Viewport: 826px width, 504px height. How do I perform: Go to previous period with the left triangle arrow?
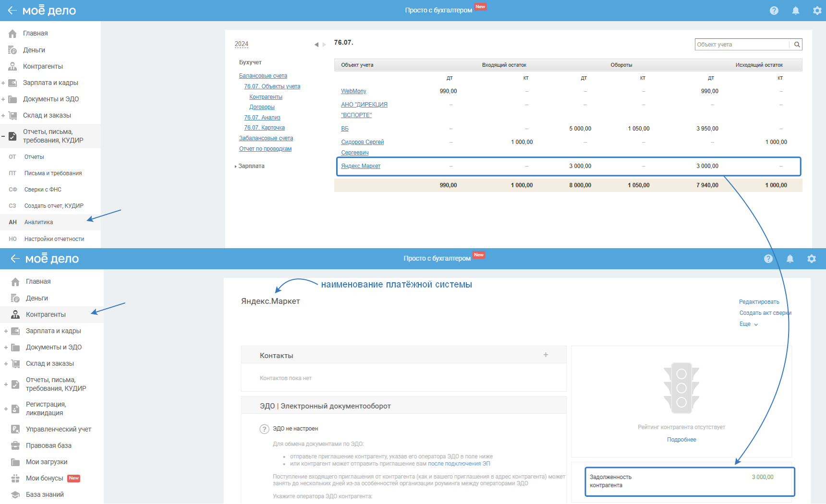316,45
